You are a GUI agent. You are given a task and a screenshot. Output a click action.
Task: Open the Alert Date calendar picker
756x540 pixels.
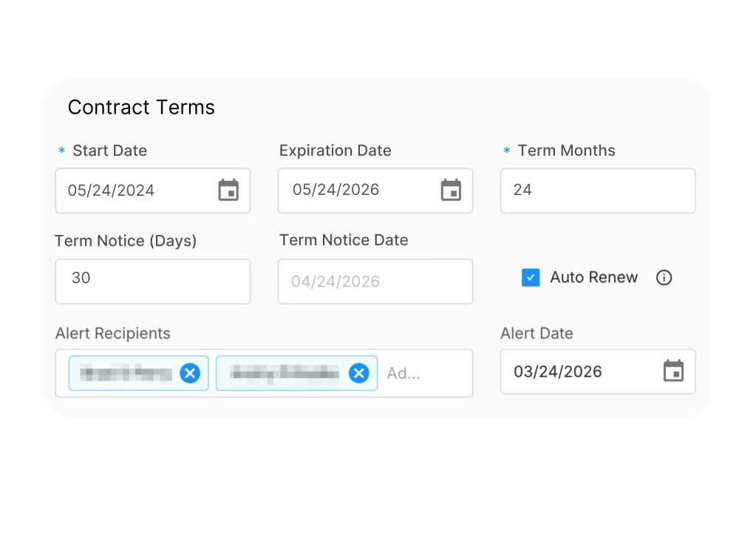coord(673,371)
